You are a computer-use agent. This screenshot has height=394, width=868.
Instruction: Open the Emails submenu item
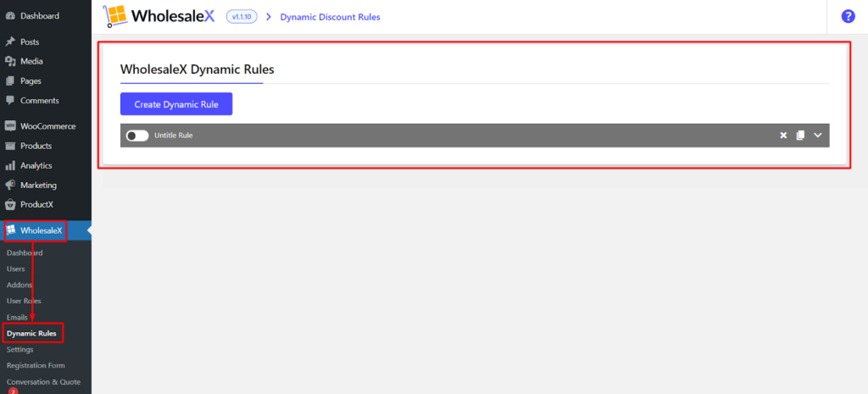coord(17,318)
